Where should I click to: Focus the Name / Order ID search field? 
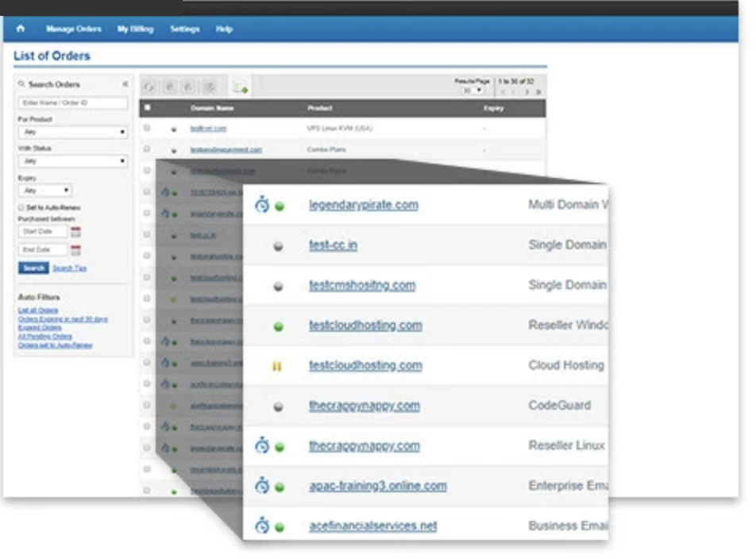pyautogui.click(x=73, y=102)
